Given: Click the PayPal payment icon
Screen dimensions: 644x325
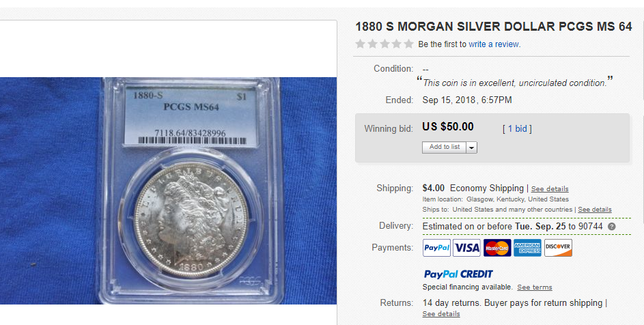Looking at the screenshot, I should [x=436, y=248].
